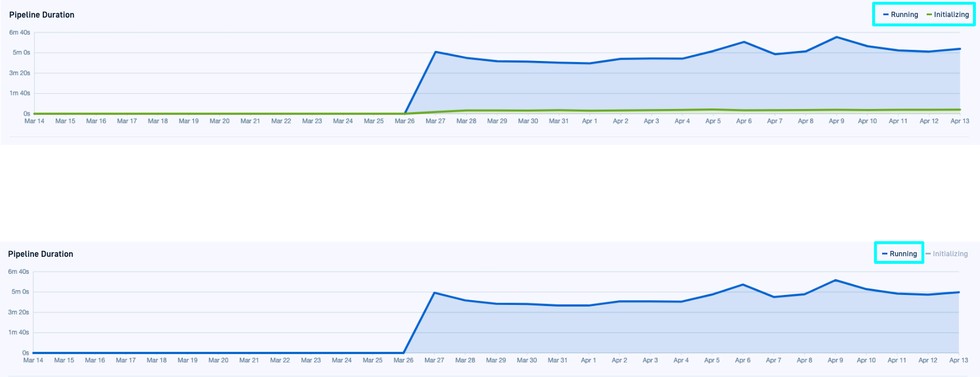Screen dimensions: 980x377
Task: Toggle Running series in top chart legend
Action: [x=904, y=15]
